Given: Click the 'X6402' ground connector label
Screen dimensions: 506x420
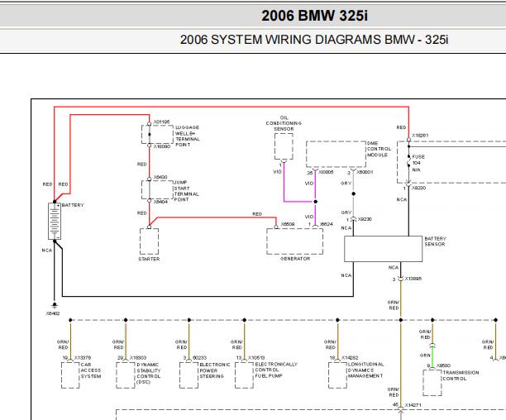Looking at the screenshot, I should [x=53, y=313].
